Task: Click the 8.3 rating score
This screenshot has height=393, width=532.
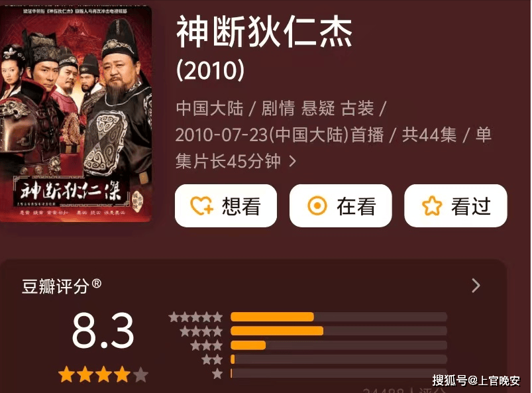Action: click(103, 331)
